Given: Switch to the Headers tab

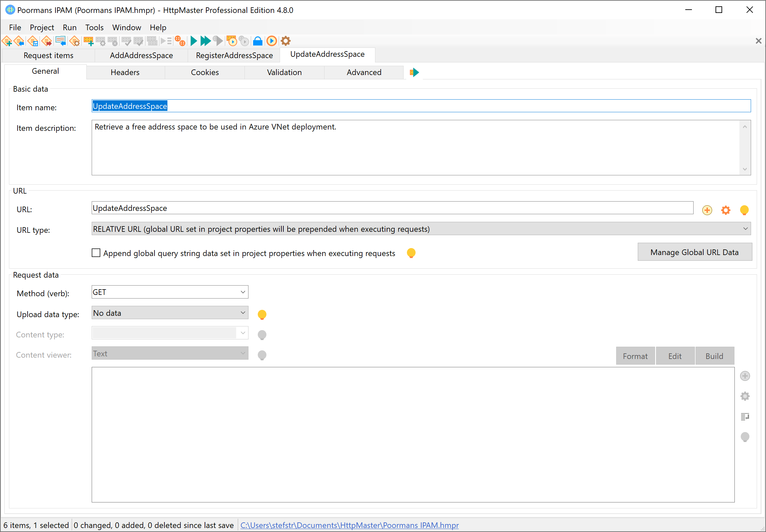Looking at the screenshot, I should (x=125, y=72).
